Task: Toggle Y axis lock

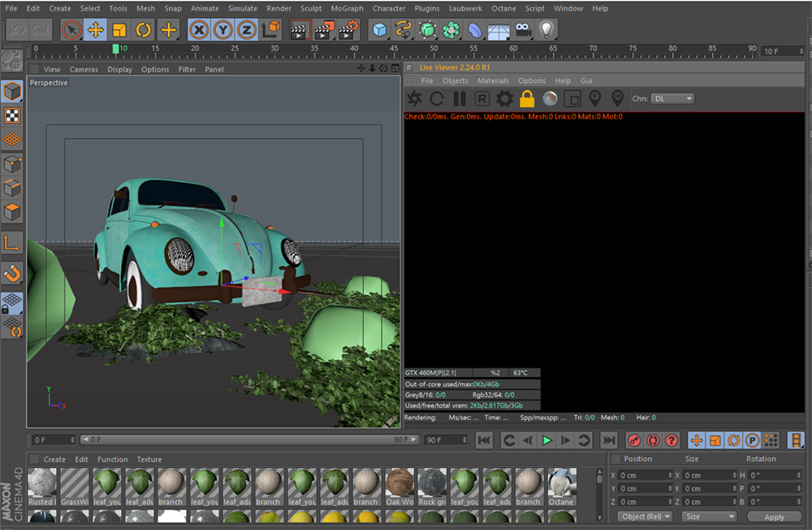Action: coord(223,31)
